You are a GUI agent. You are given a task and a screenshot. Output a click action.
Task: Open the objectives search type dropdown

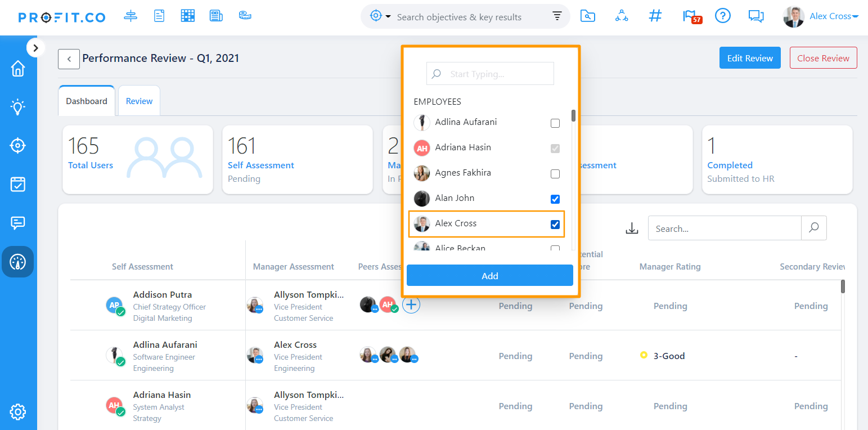[380, 16]
